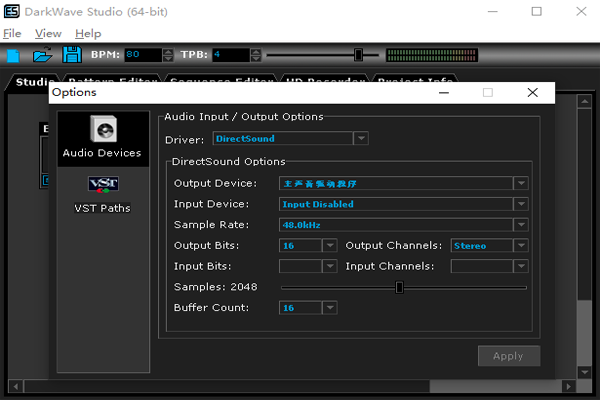The width and height of the screenshot is (600, 400).
Task: Click the master volume slider in toolbar
Action: [358, 55]
